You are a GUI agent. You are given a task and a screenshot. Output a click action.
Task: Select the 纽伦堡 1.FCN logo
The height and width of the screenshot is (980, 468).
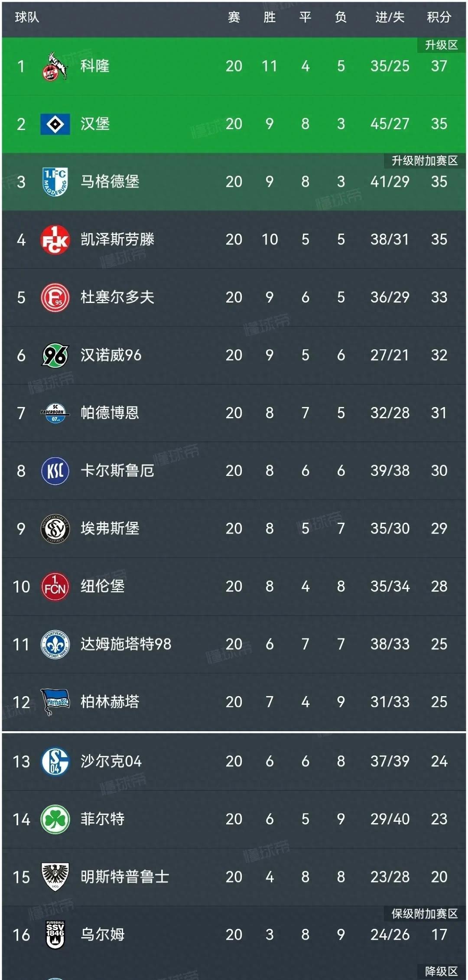(x=55, y=586)
